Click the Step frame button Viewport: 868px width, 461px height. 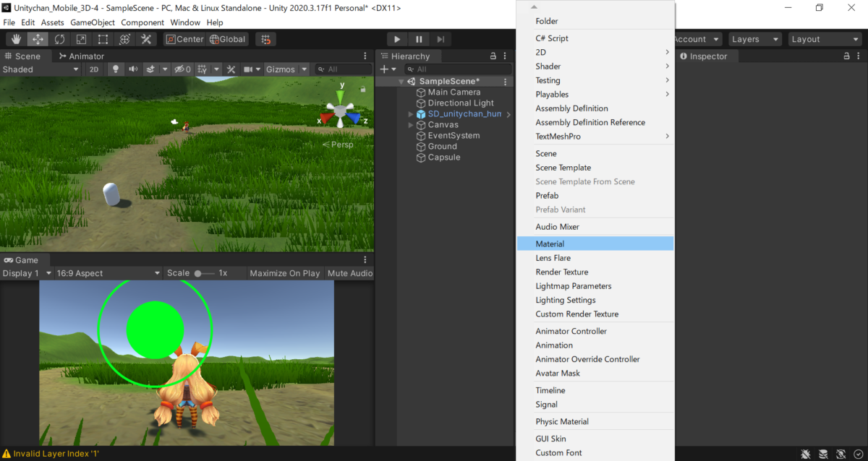pyautogui.click(x=441, y=39)
